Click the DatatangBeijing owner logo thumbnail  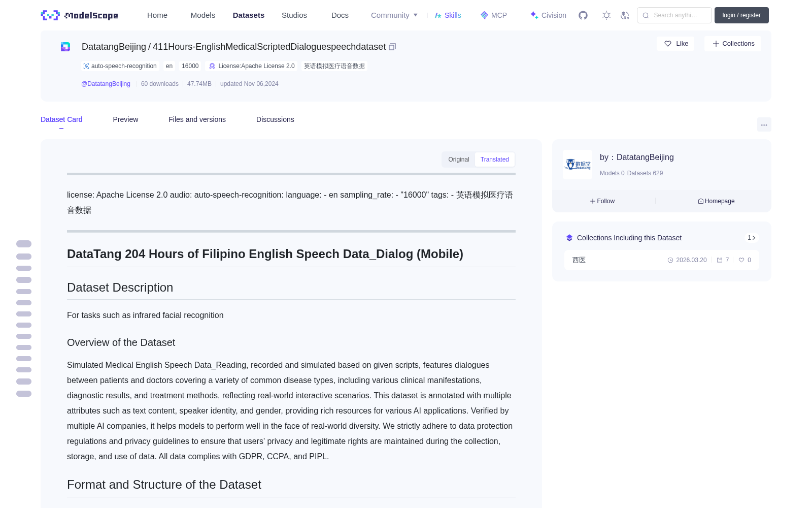pos(578,165)
